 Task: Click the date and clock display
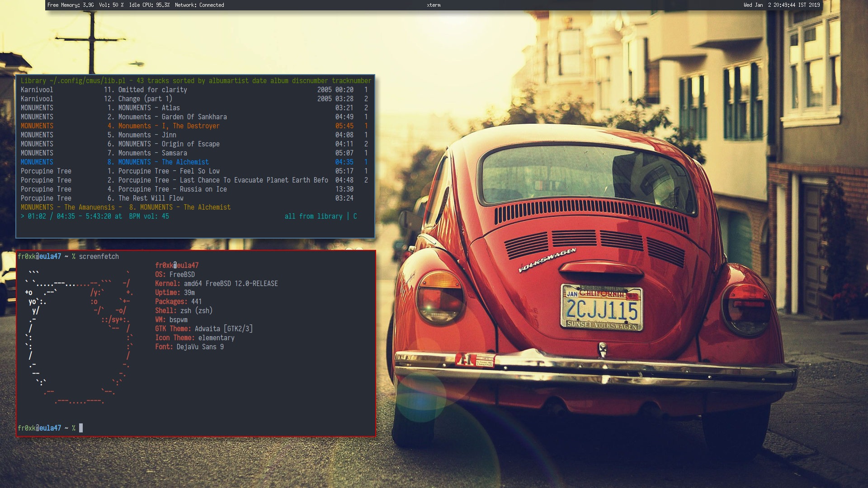tap(781, 5)
